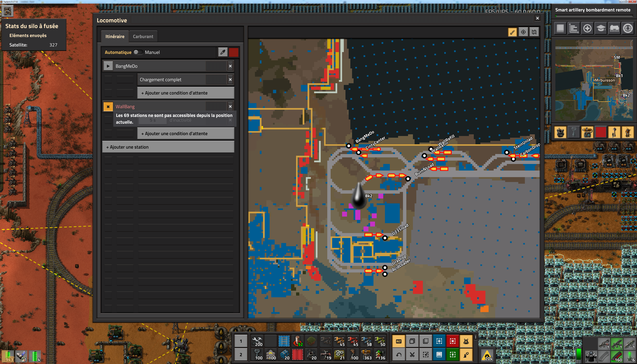
Task: Toggle ALT mode info overlay
Action: (399, 341)
